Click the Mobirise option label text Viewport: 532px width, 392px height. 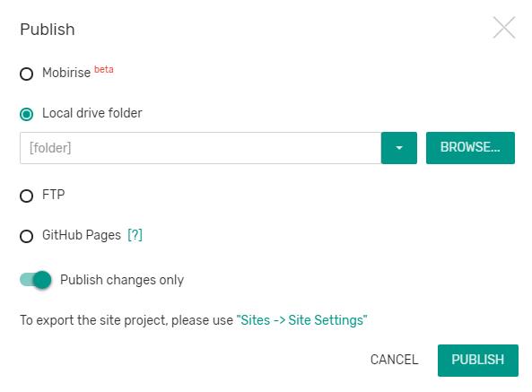click(66, 73)
